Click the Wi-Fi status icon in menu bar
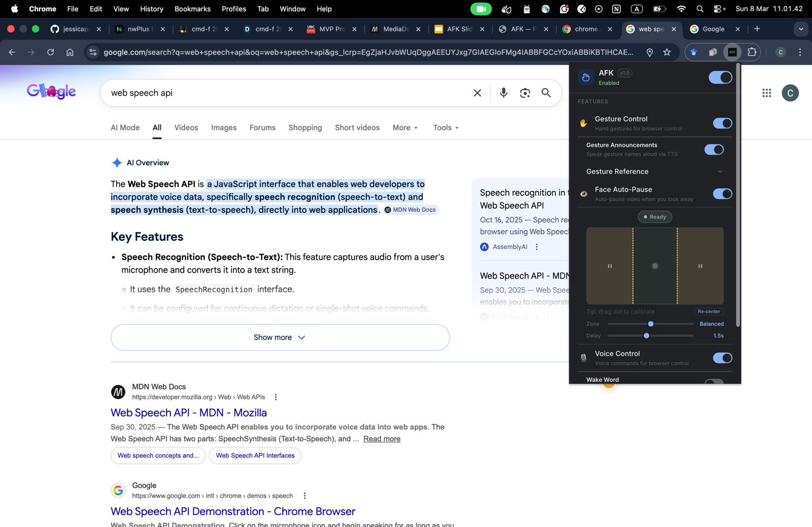812x527 pixels. 682,9
